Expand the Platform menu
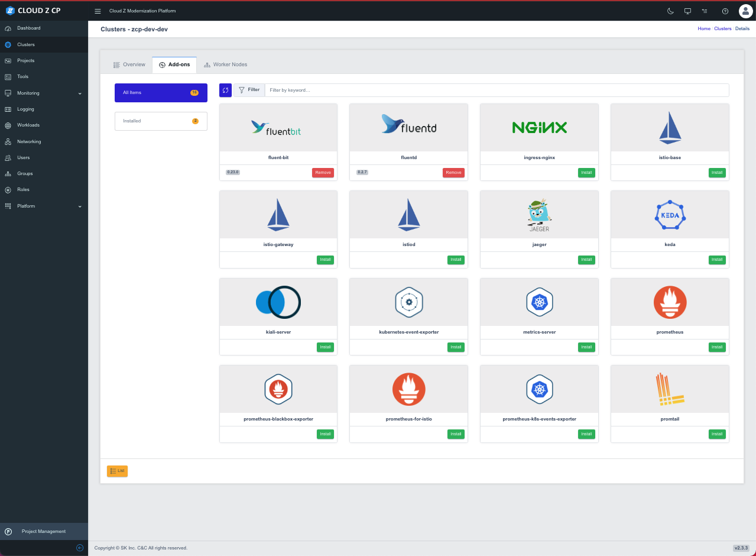Screen dimensions: 756x556 [x=44, y=206]
